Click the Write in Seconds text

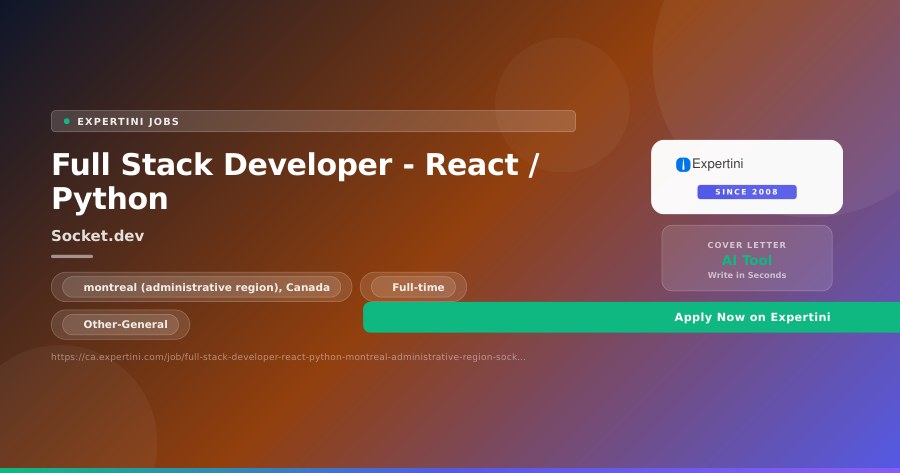(x=747, y=275)
